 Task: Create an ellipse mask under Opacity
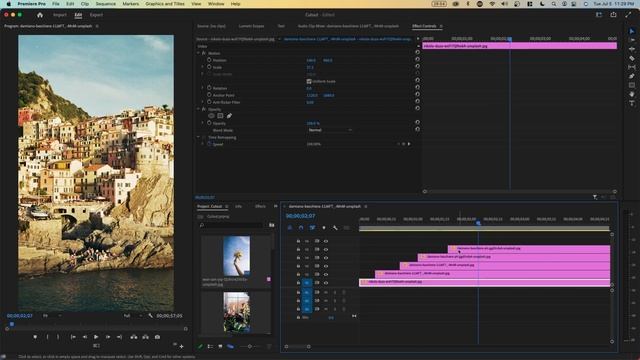point(211,116)
